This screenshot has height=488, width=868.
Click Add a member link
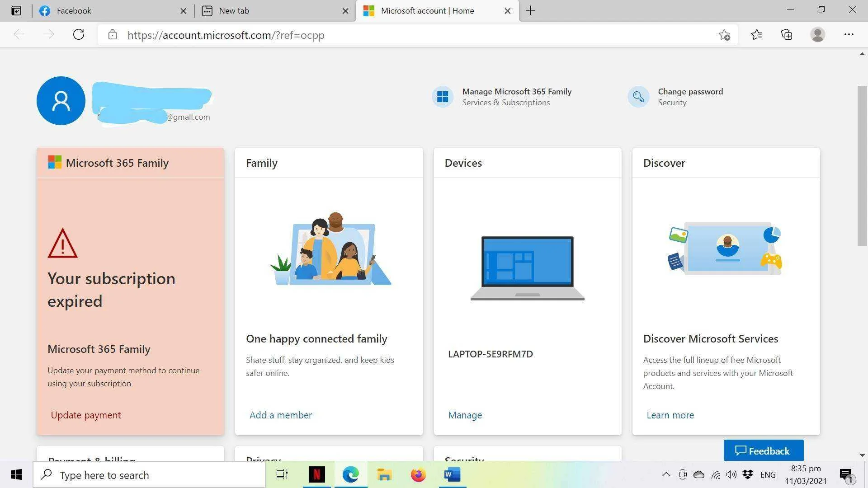281,415
